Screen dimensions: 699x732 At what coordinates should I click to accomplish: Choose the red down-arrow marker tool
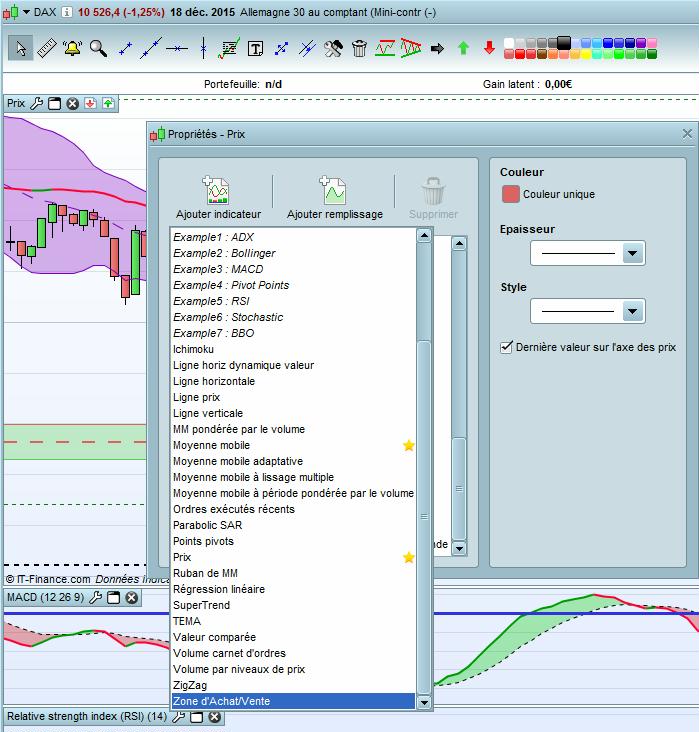pos(489,48)
